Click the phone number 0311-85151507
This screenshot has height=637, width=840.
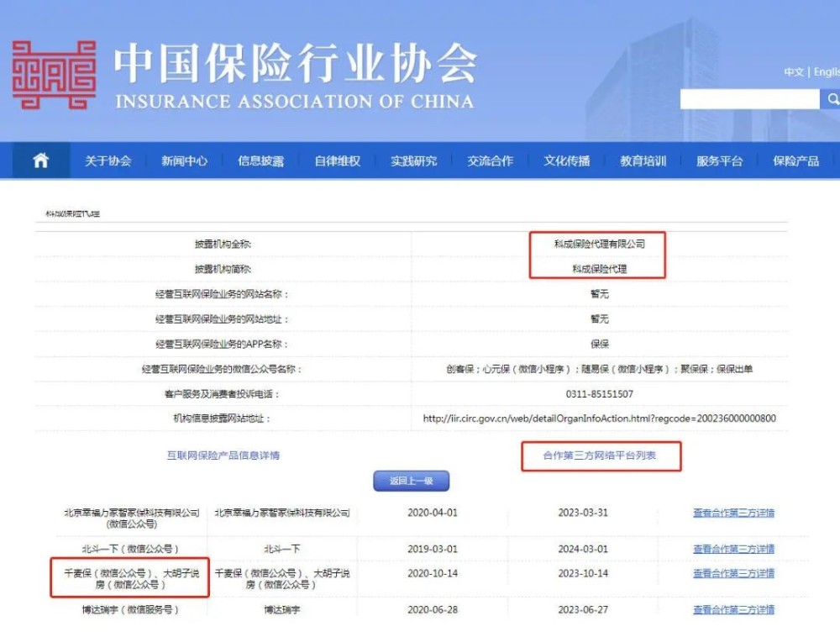pos(600,394)
